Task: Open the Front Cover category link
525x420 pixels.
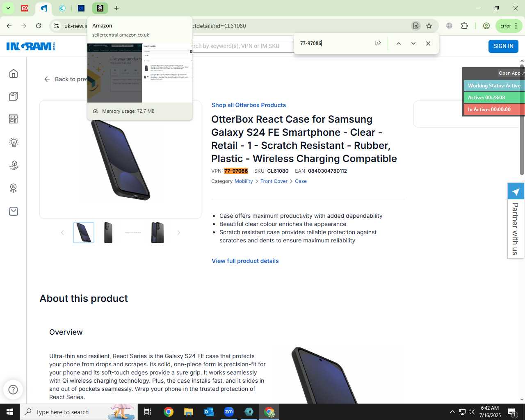Action: [x=274, y=181]
